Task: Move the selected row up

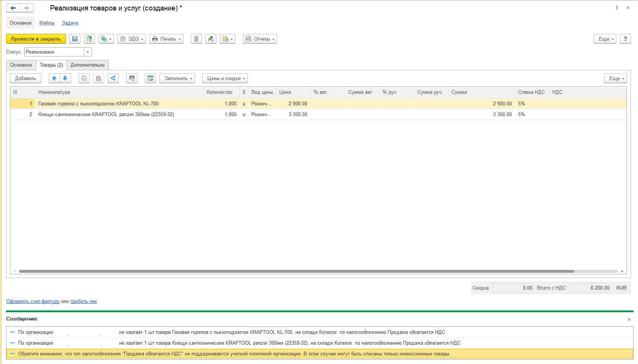Action: tap(54, 78)
